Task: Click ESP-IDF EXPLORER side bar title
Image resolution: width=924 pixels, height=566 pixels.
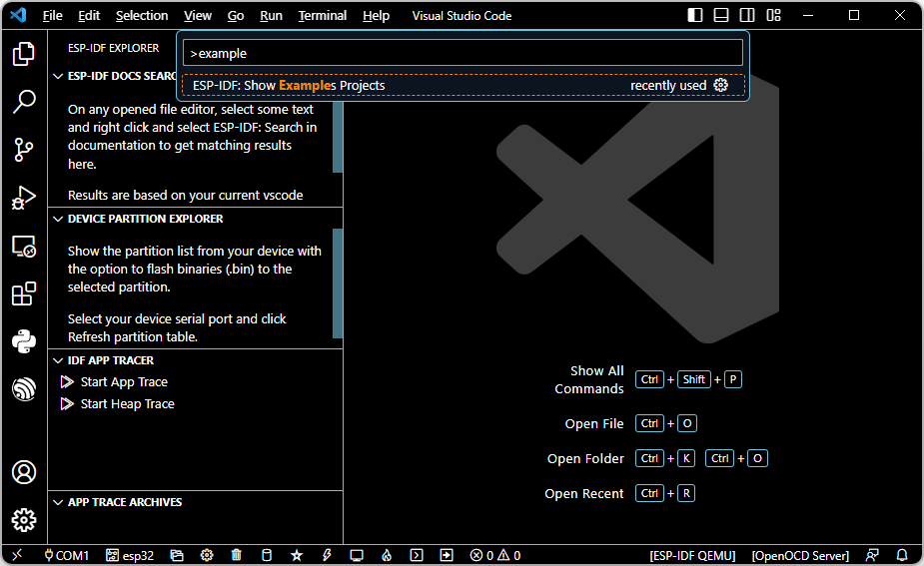Action: click(x=113, y=48)
